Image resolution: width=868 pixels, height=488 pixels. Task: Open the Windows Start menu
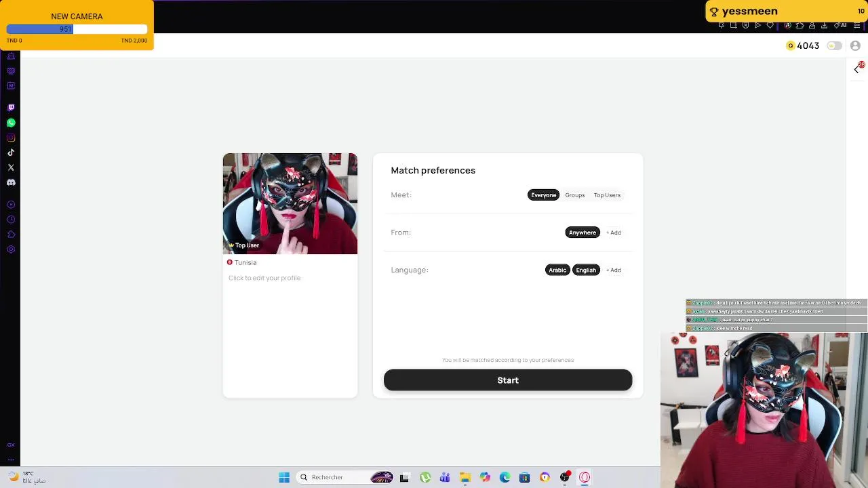(284, 477)
